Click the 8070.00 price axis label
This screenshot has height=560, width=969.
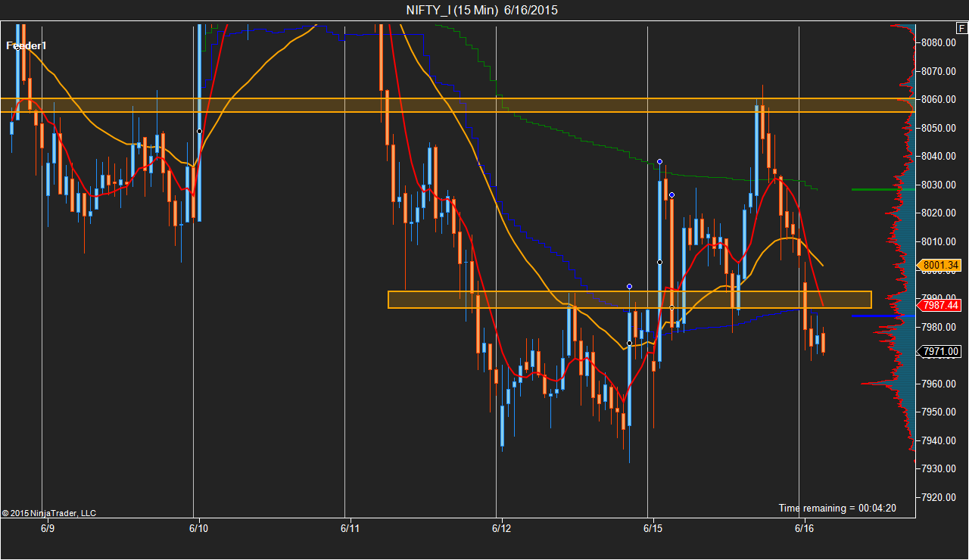click(x=939, y=71)
